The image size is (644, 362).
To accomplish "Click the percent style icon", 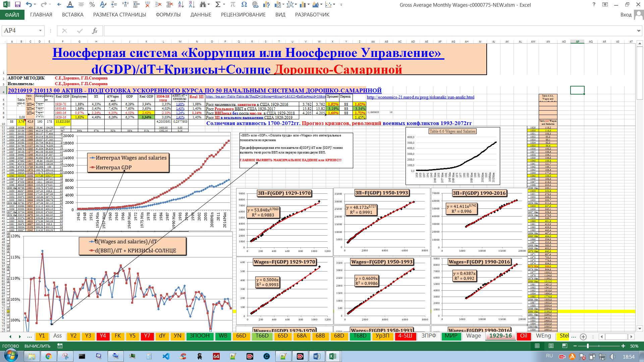I will click(92, 5).
